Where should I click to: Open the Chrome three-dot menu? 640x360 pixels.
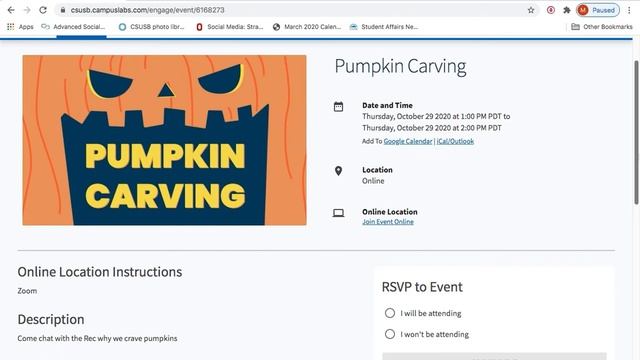pyautogui.click(x=629, y=10)
